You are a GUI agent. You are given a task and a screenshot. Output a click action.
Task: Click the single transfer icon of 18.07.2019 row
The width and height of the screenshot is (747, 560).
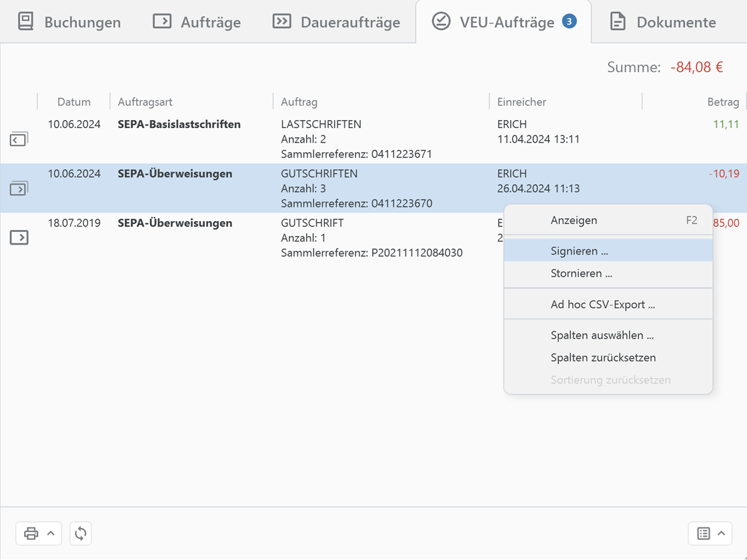click(19, 237)
